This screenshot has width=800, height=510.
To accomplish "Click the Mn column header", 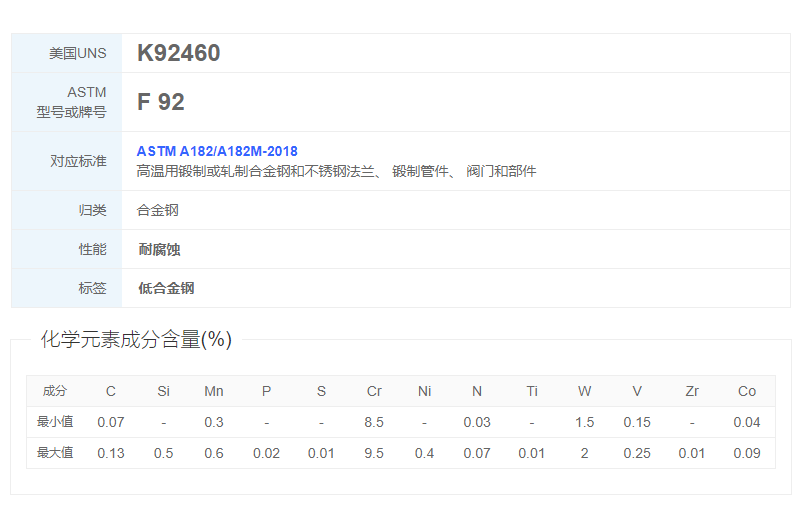I will [x=214, y=391].
